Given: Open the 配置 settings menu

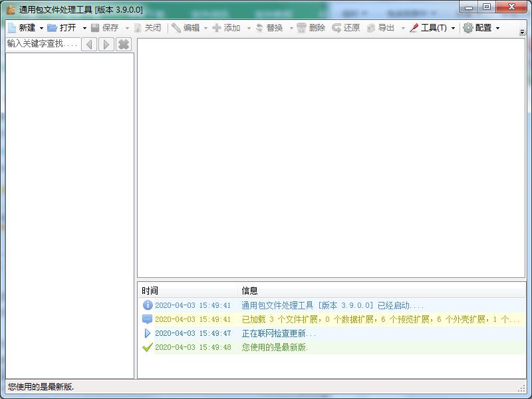Looking at the screenshot, I should 477,28.
